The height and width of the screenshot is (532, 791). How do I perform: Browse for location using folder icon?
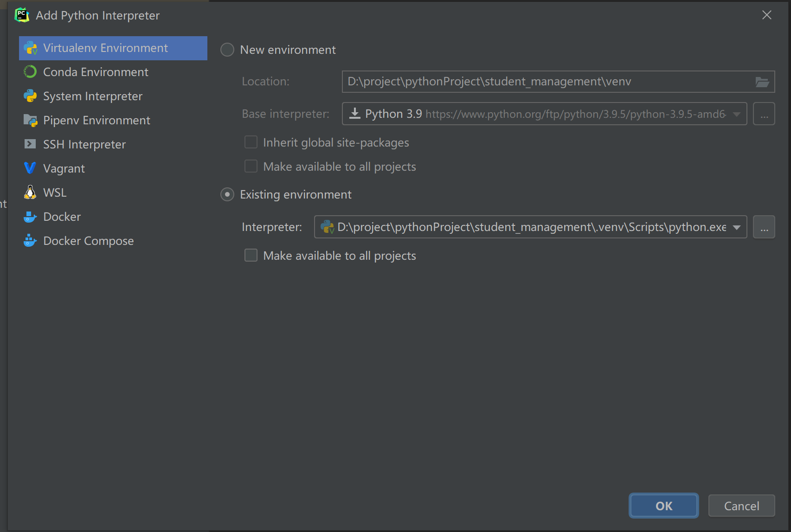(762, 82)
